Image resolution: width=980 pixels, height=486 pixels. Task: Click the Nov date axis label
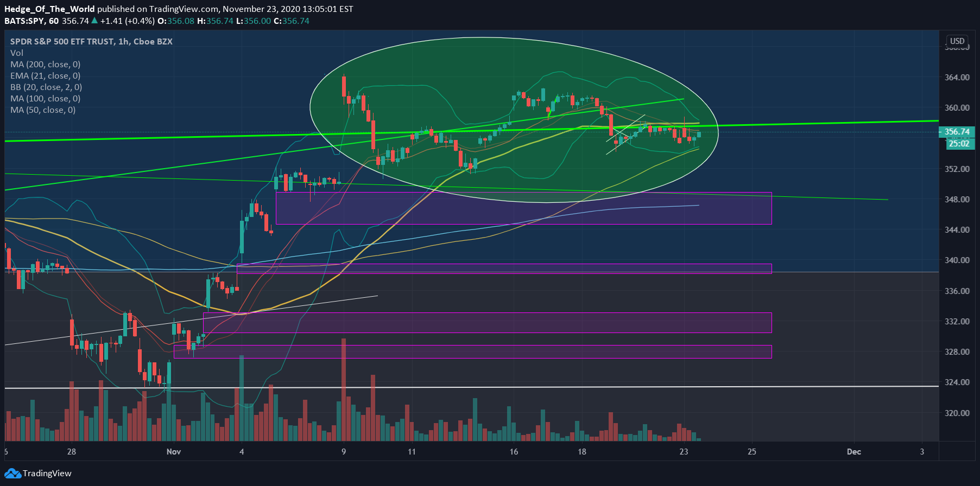tap(174, 451)
